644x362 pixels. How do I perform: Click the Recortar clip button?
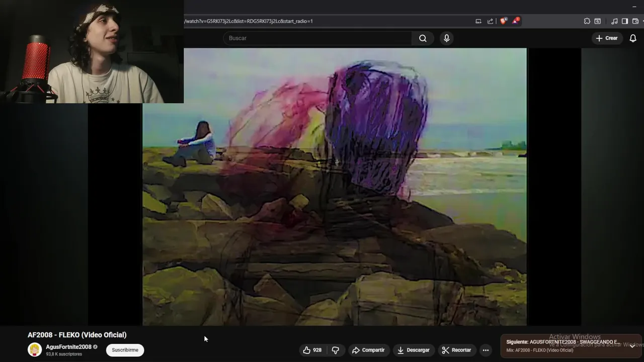[456, 350]
